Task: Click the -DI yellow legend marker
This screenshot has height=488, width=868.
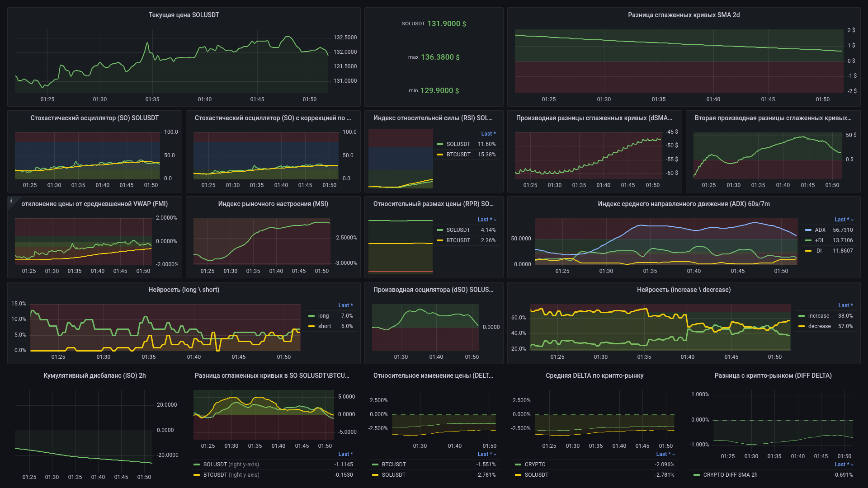Action: 808,251
